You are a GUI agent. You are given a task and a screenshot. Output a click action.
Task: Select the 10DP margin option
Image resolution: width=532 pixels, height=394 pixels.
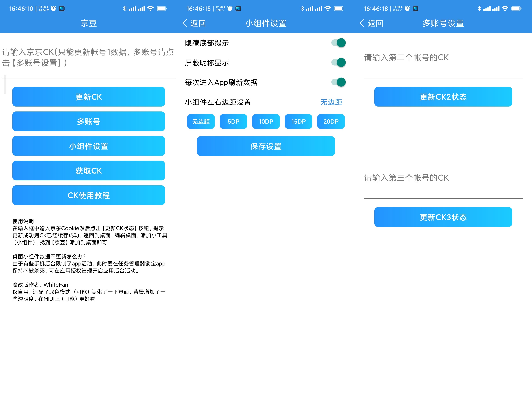pos(266,121)
